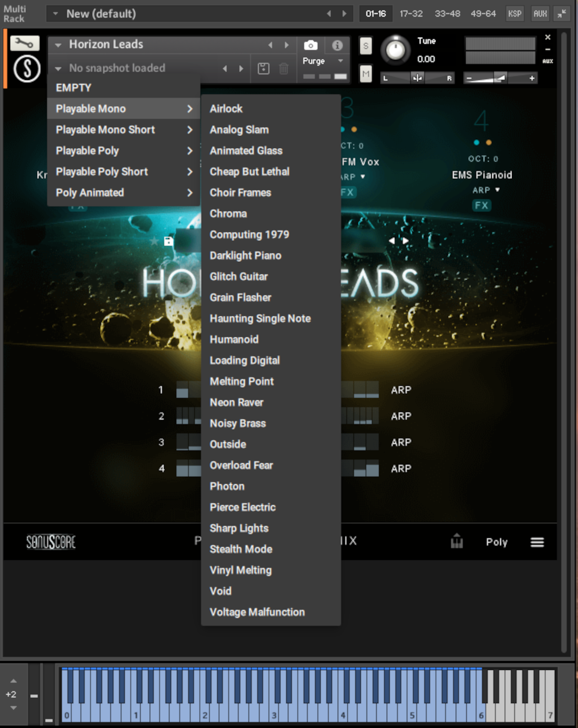Select next multi preset arrow in top bar
The image size is (578, 728).
coord(344,13)
